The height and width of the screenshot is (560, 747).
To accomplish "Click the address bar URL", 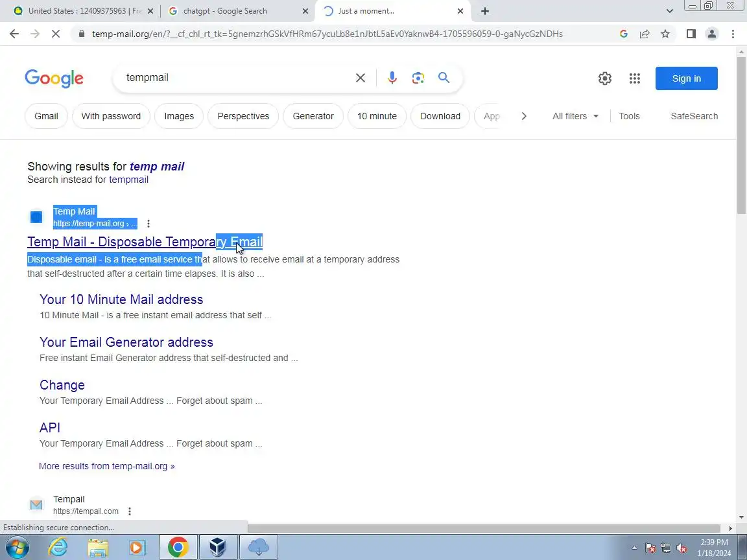I will pyautogui.click(x=327, y=34).
